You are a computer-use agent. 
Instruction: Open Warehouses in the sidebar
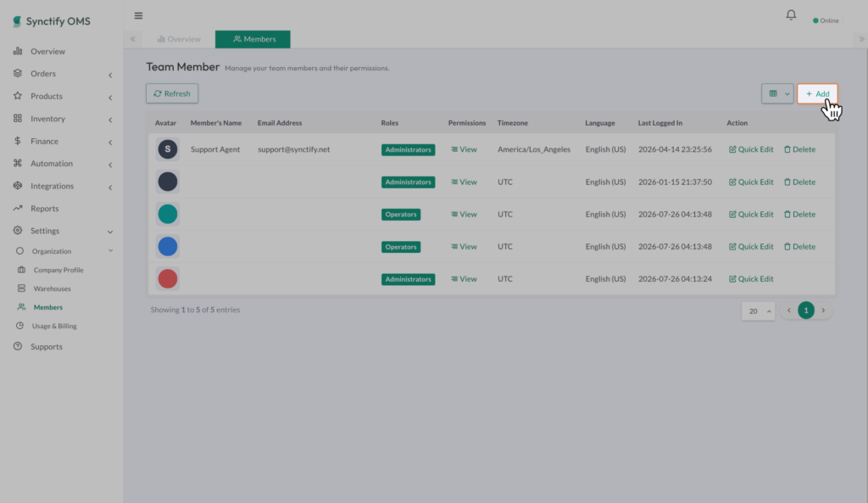point(52,288)
